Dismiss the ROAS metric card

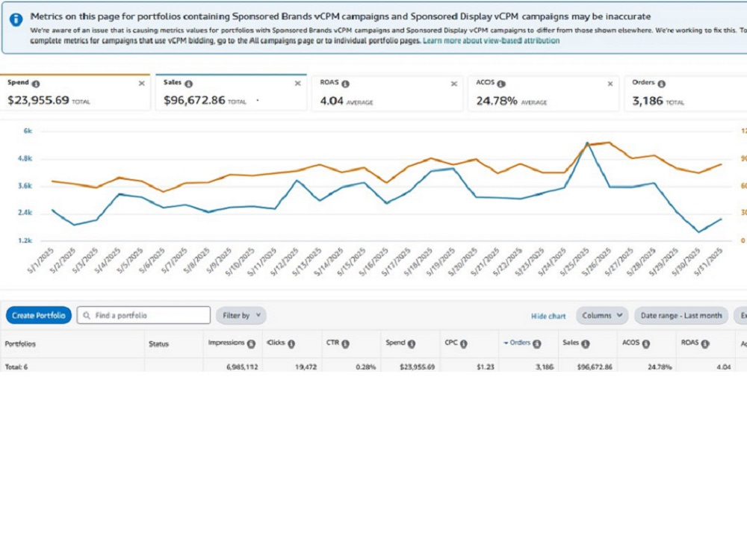454,84
